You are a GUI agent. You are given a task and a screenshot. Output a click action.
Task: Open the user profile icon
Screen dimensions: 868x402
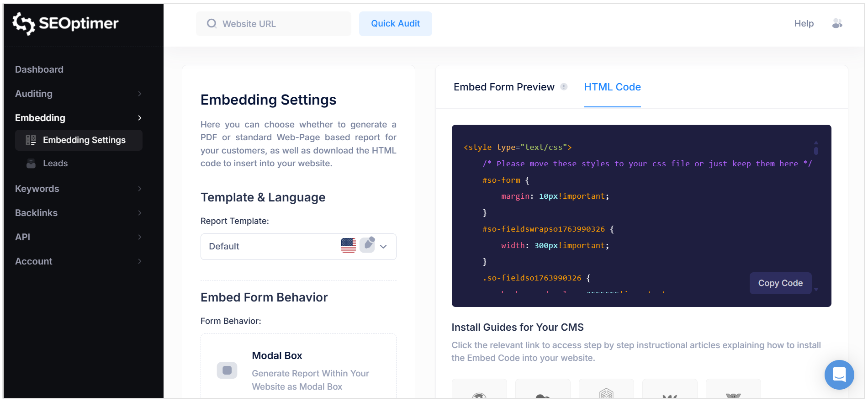click(837, 23)
